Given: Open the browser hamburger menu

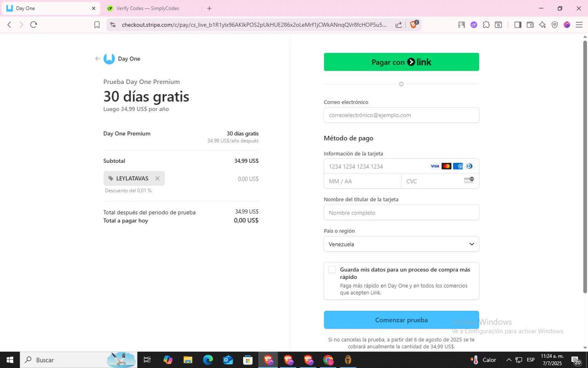Looking at the screenshot, I should [579, 25].
